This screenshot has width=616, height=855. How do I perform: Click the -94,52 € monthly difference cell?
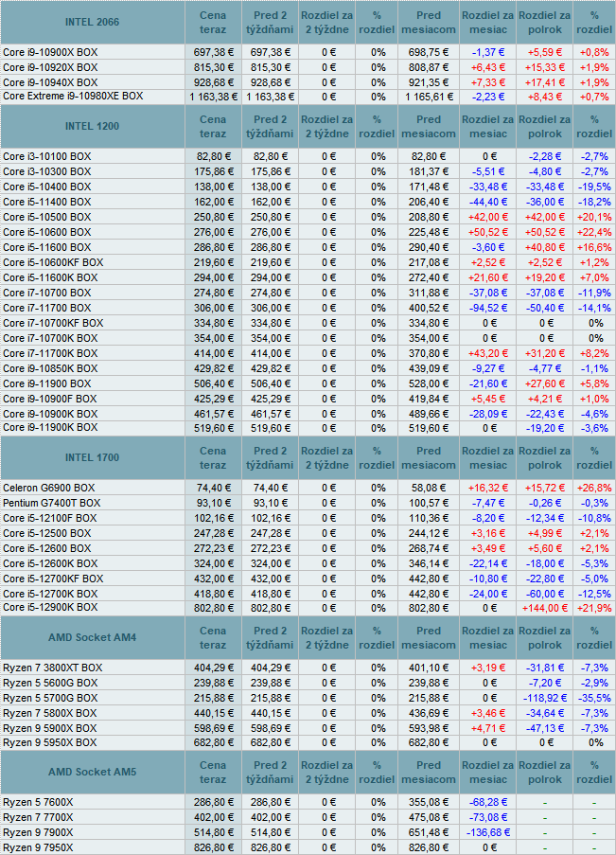tap(488, 309)
